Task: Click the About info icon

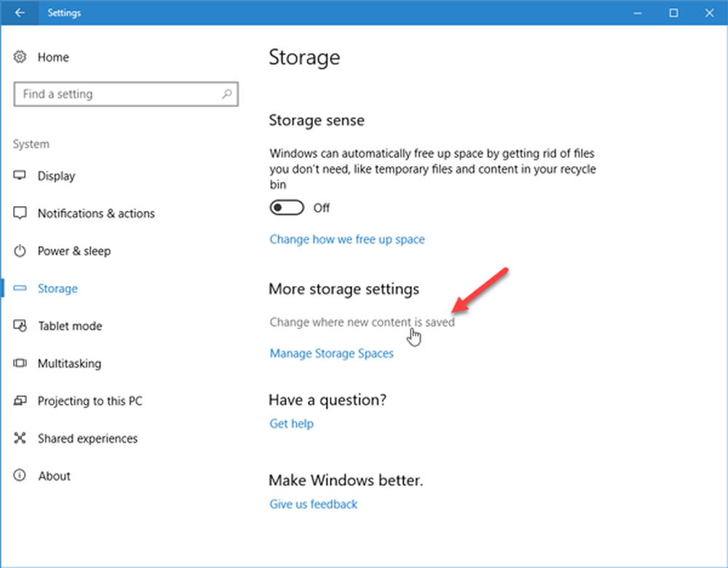Action: [x=20, y=476]
